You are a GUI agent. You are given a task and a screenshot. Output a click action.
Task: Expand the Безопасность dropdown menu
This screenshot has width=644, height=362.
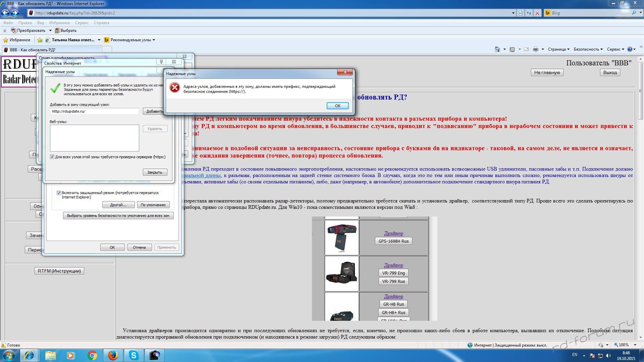click(x=588, y=49)
